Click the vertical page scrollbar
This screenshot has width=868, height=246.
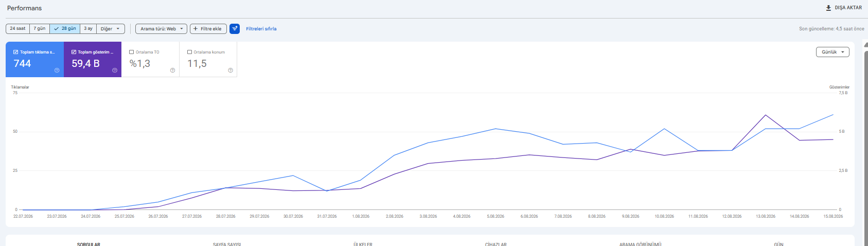click(x=865, y=144)
